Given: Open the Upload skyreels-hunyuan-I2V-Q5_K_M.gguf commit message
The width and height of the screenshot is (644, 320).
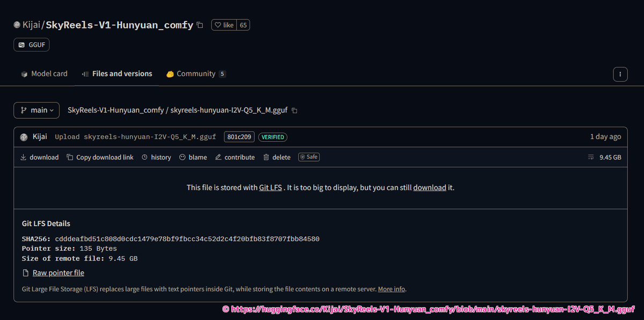Looking at the screenshot, I should coord(135,137).
